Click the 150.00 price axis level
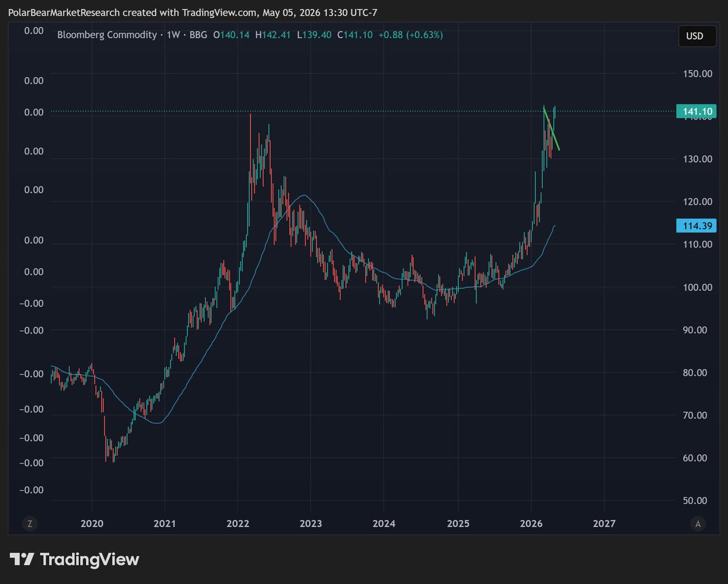Screen dimensions: 728x584 [x=697, y=73]
